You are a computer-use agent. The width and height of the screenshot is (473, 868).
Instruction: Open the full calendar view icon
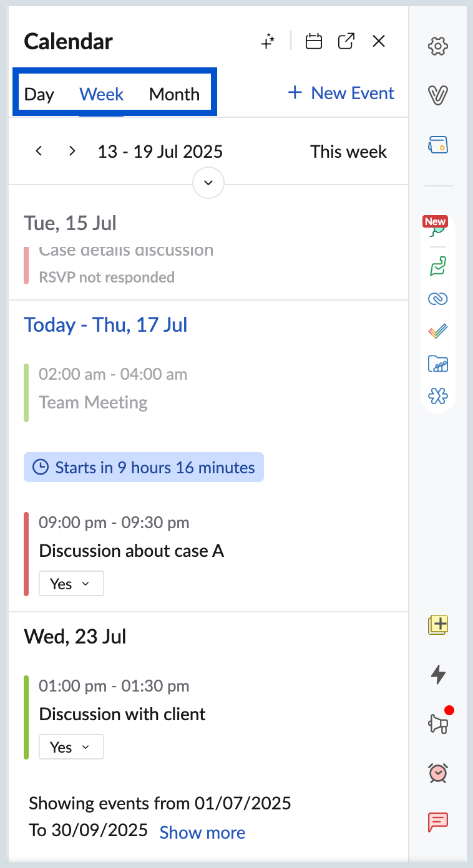click(x=313, y=42)
